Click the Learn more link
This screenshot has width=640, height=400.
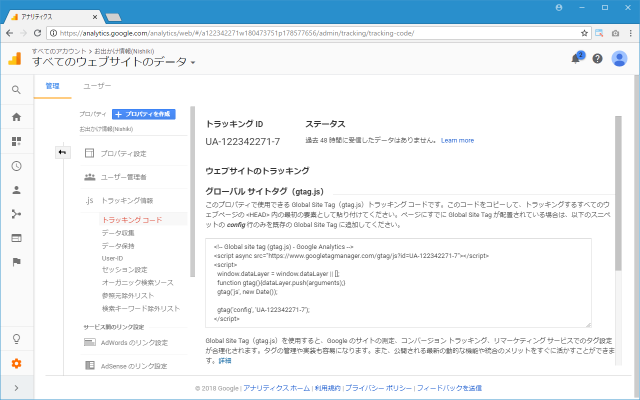pos(457,140)
